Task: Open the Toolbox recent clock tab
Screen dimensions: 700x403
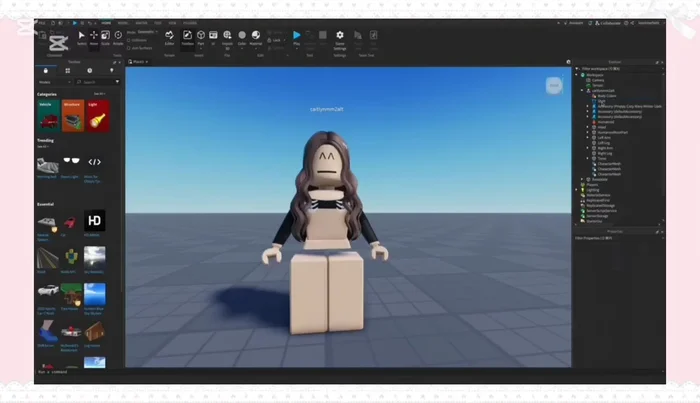Action: tap(90, 71)
